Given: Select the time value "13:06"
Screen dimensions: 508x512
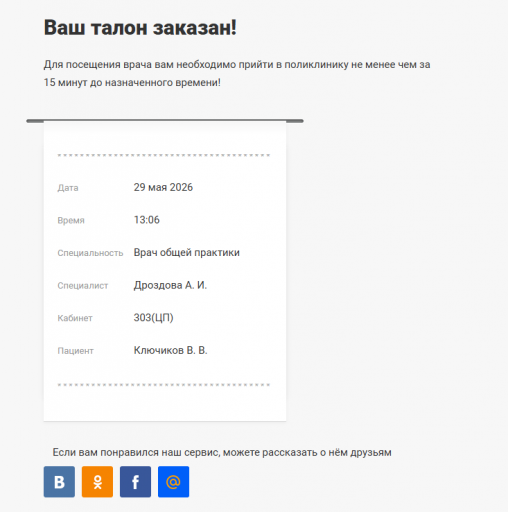Looking at the screenshot, I should tap(147, 220).
